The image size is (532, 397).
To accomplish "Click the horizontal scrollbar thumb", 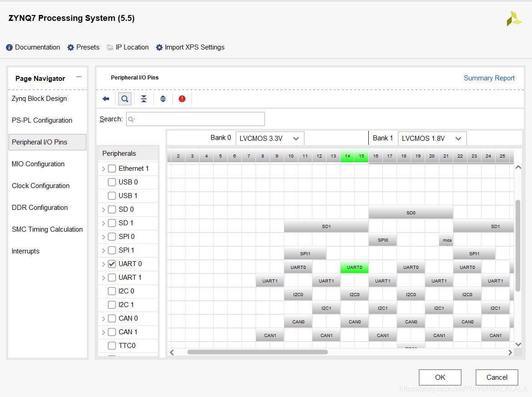I will pos(257,352).
